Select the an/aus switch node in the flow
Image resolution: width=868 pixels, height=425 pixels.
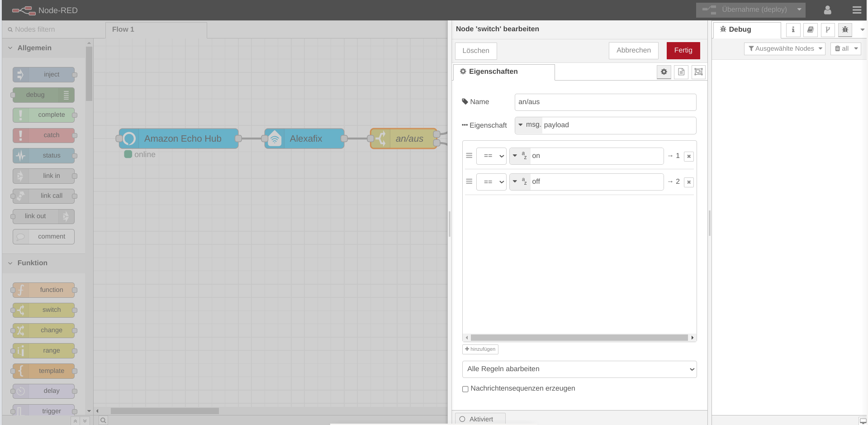point(403,138)
